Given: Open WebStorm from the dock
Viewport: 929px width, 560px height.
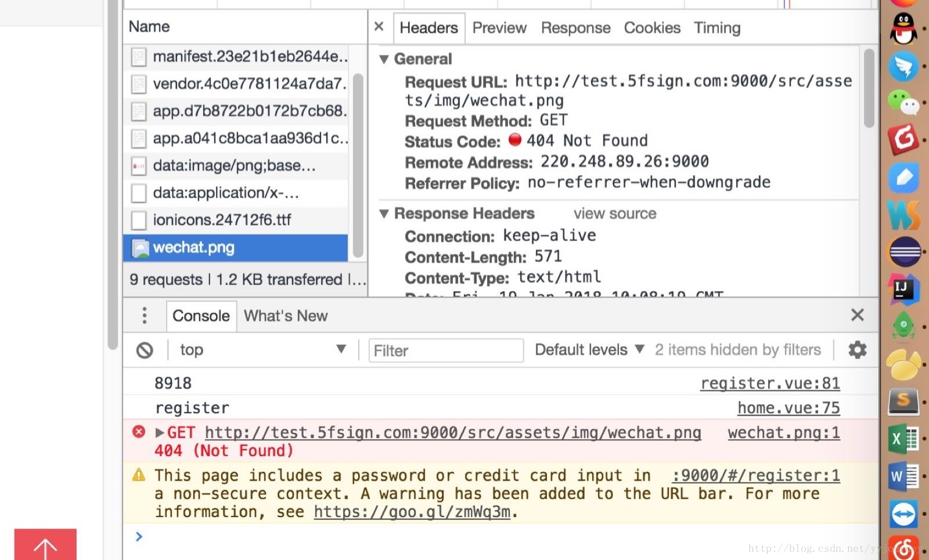Looking at the screenshot, I should pyautogui.click(x=903, y=215).
